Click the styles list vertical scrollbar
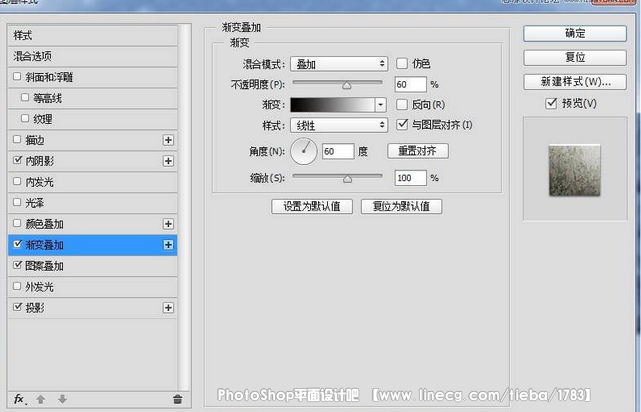Image resolution: width=641 pixels, height=412 pixels. [186, 207]
